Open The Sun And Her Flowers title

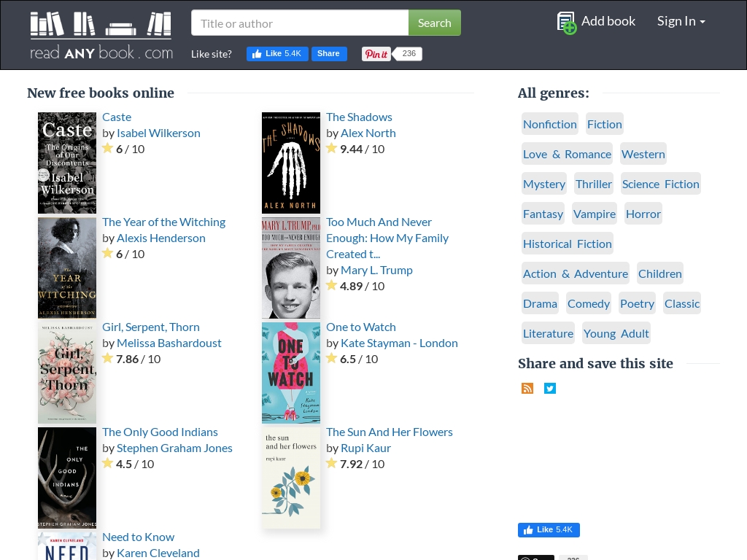click(x=390, y=432)
